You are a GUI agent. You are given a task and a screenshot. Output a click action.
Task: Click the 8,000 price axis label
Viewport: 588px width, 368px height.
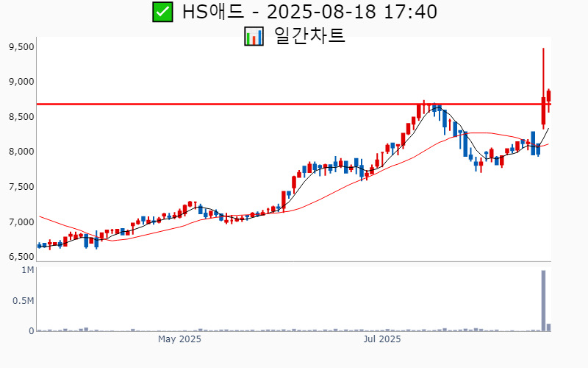click(x=21, y=152)
